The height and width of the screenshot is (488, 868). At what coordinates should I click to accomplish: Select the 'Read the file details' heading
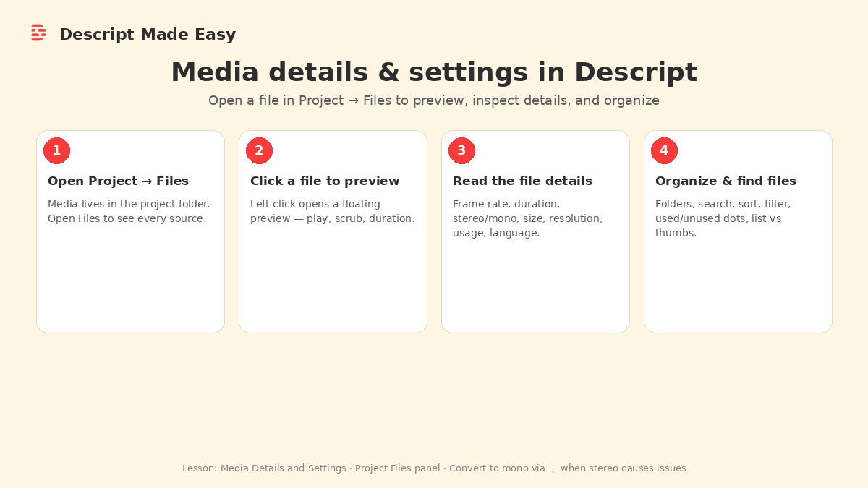522,181
